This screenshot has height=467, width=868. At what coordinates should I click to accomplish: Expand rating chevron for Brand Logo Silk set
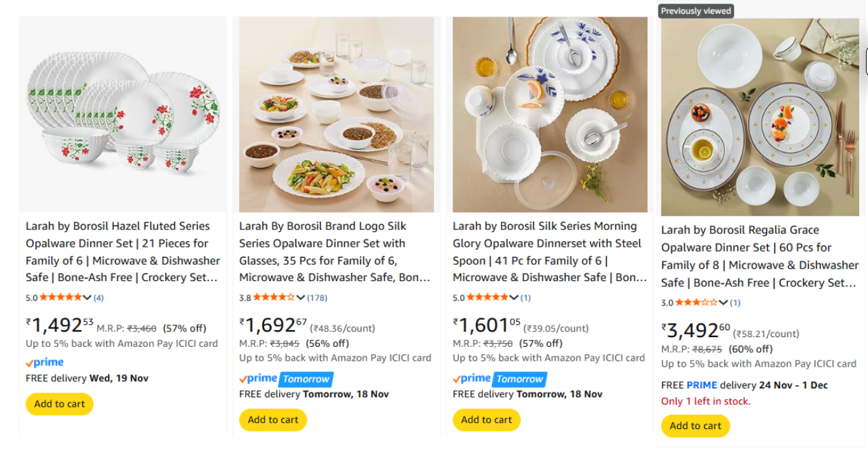pos(301,298)
